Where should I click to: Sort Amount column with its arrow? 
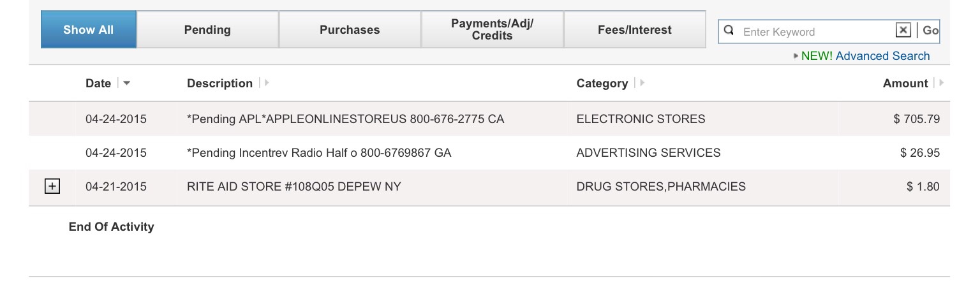tap(941, 83)
